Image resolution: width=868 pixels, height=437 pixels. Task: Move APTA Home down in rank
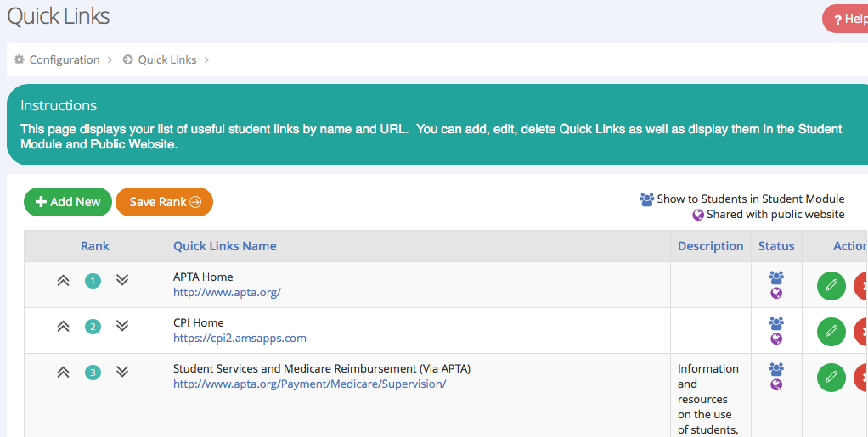[122, 281]
